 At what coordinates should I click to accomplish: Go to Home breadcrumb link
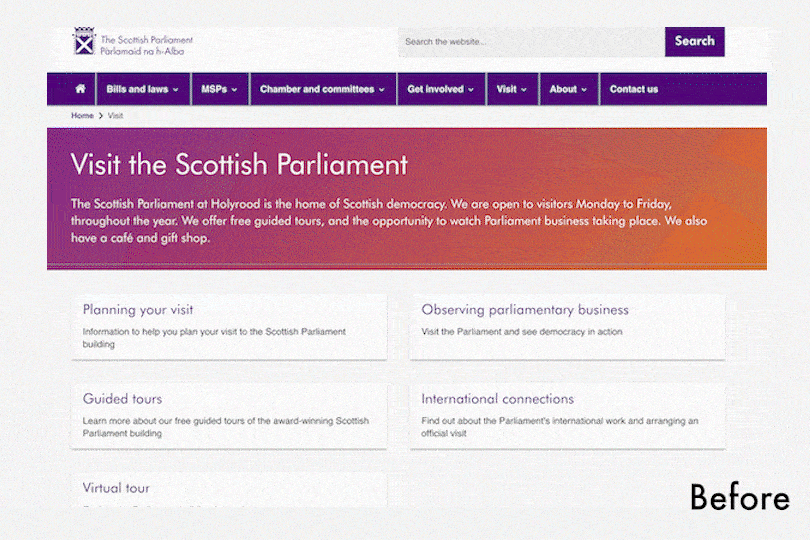(x=82, y=116)
